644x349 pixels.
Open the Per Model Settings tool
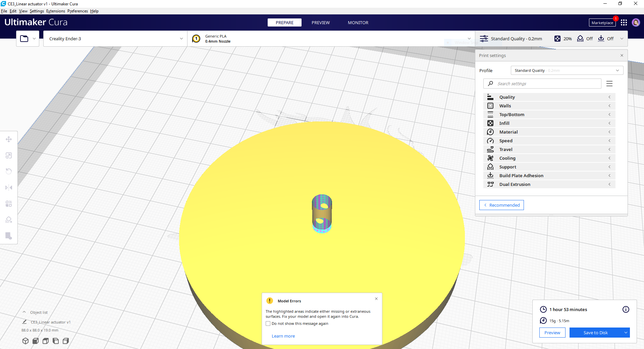(x=9, y=203)
